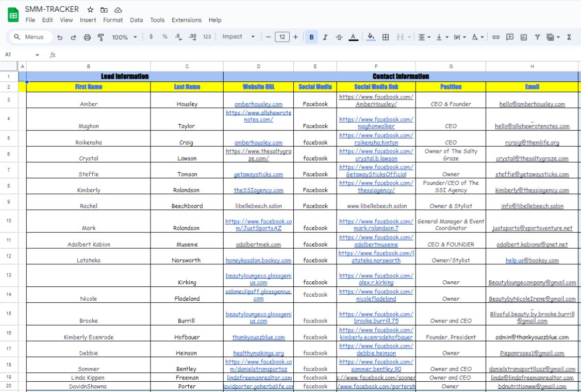Open the 100% zoom dropdown
The height and width of the screenshot is (392, 581).
tap(125, 37)
